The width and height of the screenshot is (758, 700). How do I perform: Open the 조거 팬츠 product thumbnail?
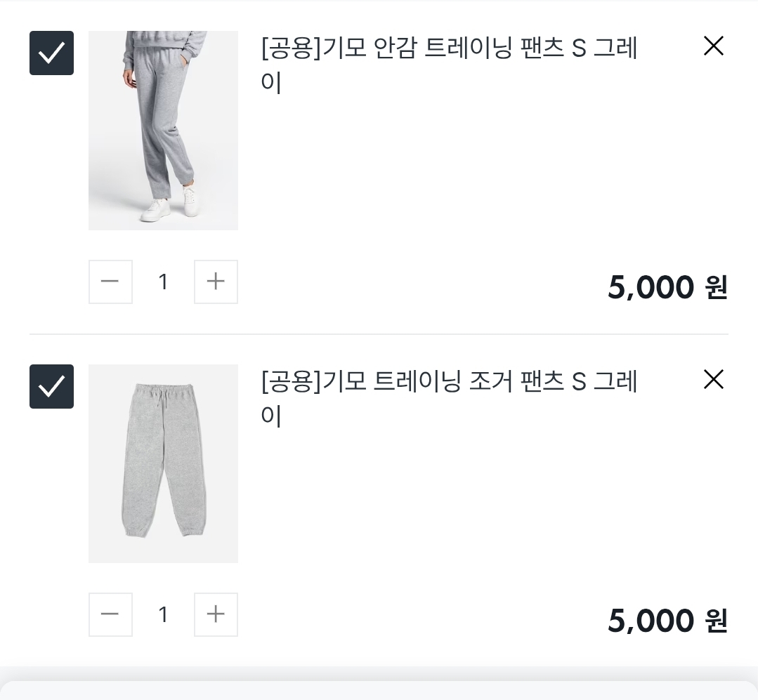tap(163, 463)
